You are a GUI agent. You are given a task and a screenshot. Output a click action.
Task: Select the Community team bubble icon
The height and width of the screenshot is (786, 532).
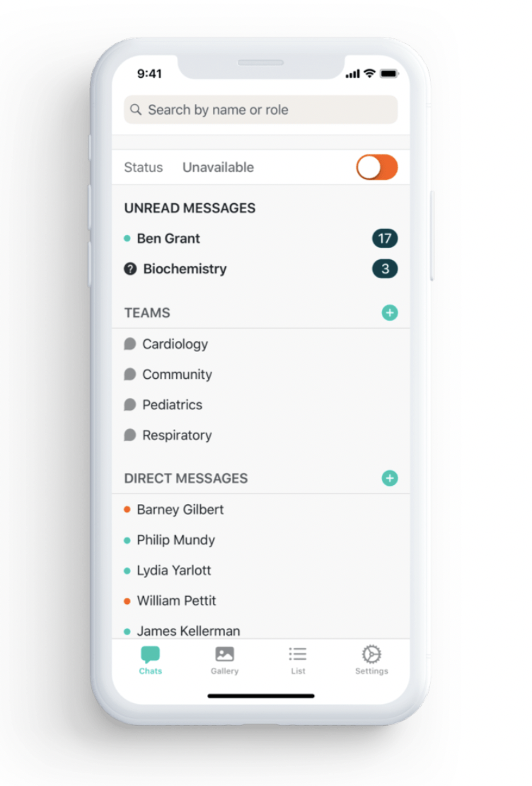[x=129, y=375]
